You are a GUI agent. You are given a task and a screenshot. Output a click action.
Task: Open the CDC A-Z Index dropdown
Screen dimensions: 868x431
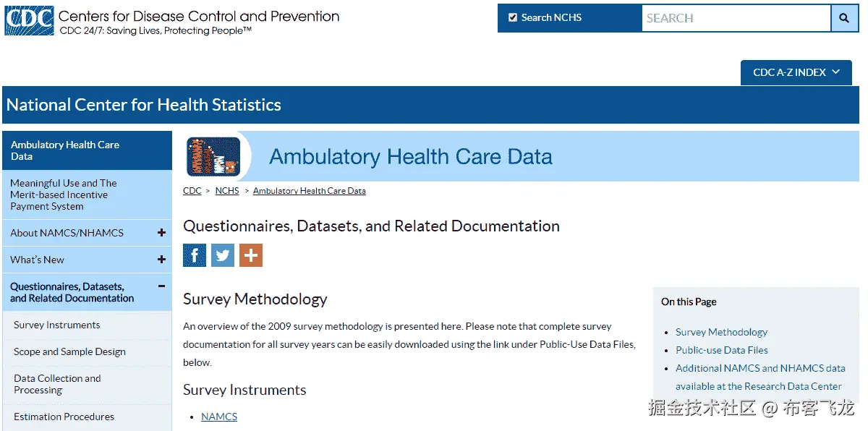tap(796, 72)
